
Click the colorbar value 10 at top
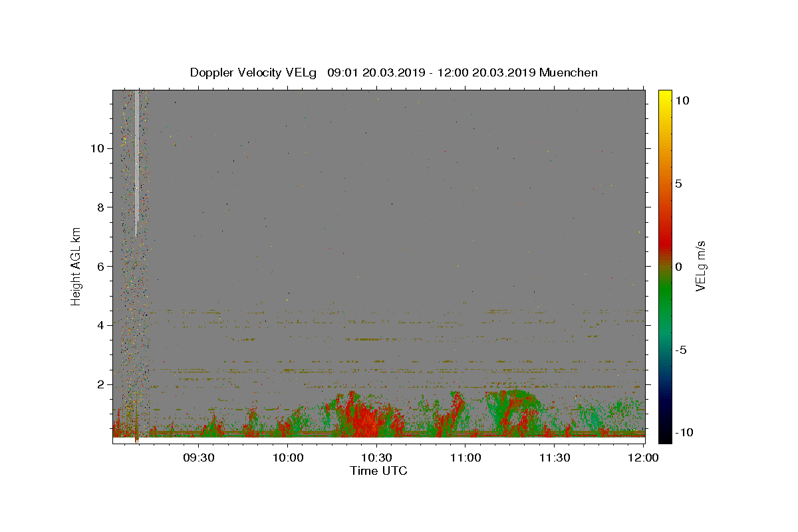682,100
